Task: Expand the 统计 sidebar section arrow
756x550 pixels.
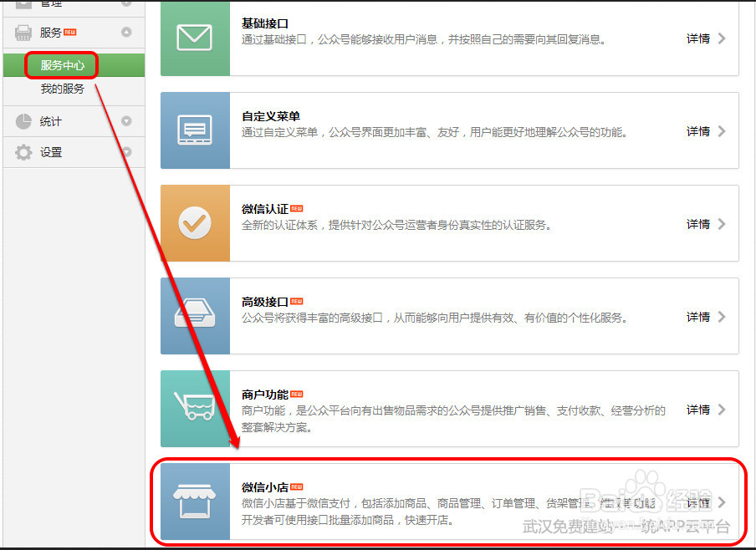Action: (x=126, y=121)
